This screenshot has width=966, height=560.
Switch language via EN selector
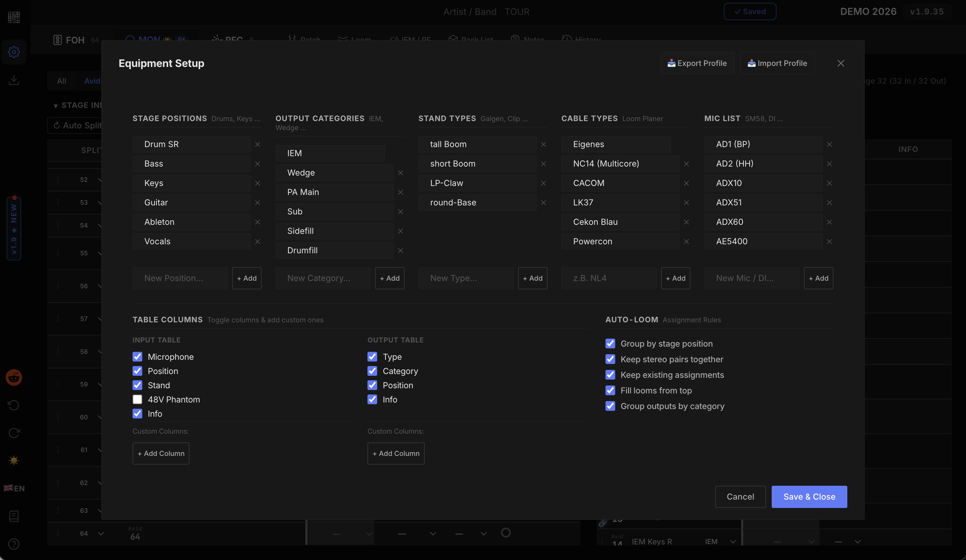point(14,488)
